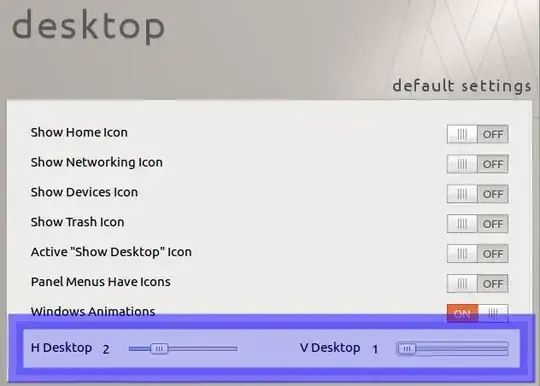This screenshot has width=540, height=386.
Task: Click the V Desktop value number 1
Action: click(x=375, y=349)
